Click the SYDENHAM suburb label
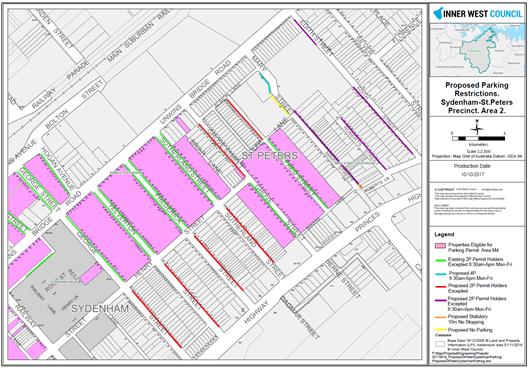This screenshot has width=529, height=368. [x=100, y=308]
